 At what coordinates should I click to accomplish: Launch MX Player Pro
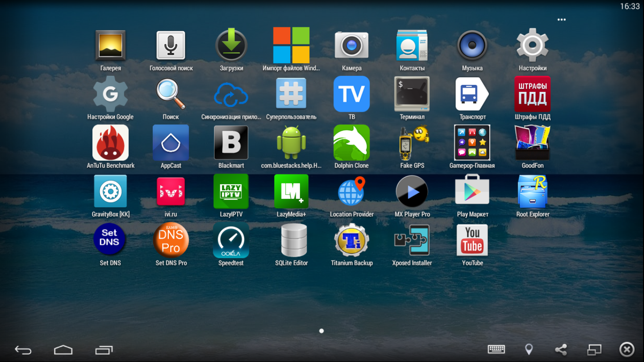coord(412,191)
